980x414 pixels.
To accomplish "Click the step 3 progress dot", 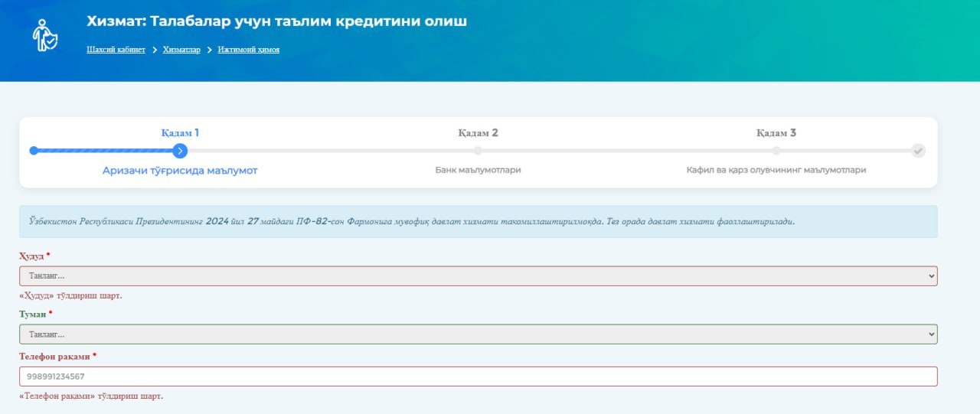I will [x=776, y=151].
